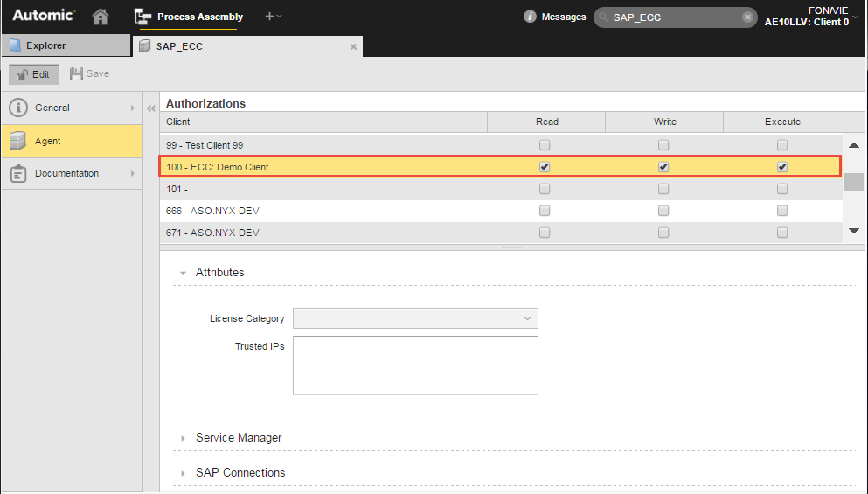Click the Agent server icon
868x494 pixels.
click(x=17, y=141)
